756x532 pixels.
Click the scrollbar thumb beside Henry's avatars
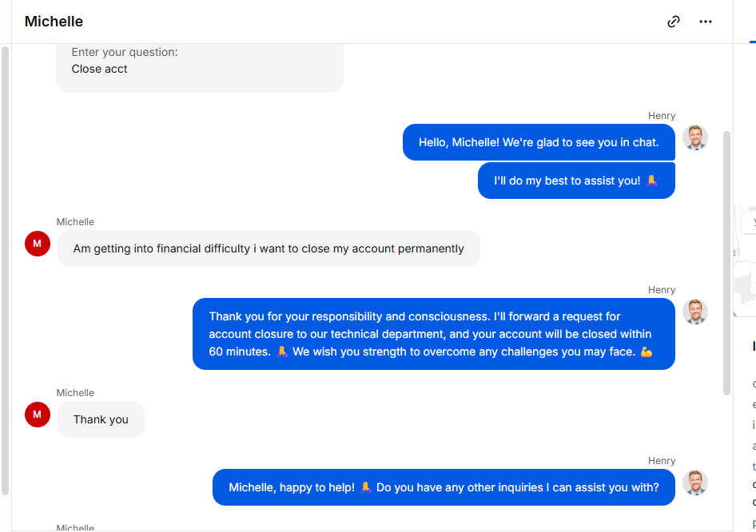tap(726, 264)
